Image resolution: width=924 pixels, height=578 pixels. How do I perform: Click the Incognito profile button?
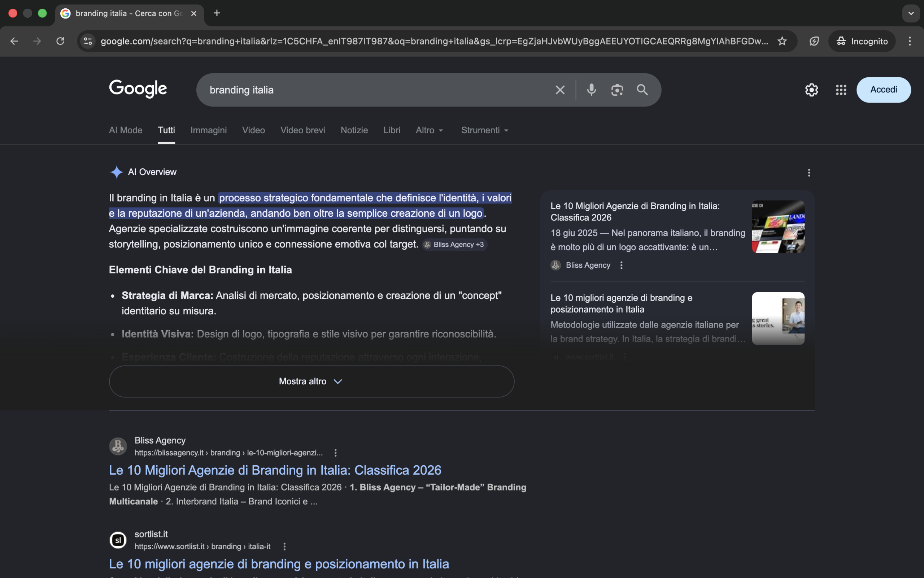862,41
